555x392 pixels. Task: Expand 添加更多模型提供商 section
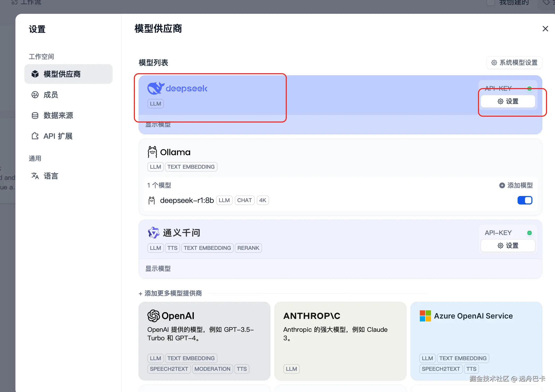[170, 293]
